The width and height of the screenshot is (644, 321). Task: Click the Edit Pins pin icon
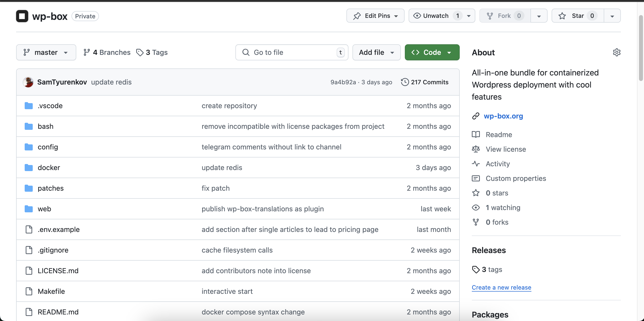(x=357, y=16)
